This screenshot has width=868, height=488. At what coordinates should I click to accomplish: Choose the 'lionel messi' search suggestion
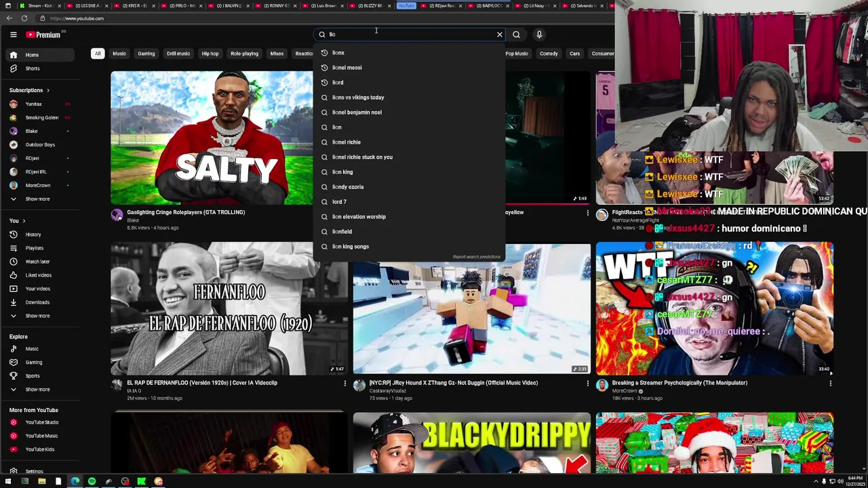pyautogui.click(x=410, y=68)
